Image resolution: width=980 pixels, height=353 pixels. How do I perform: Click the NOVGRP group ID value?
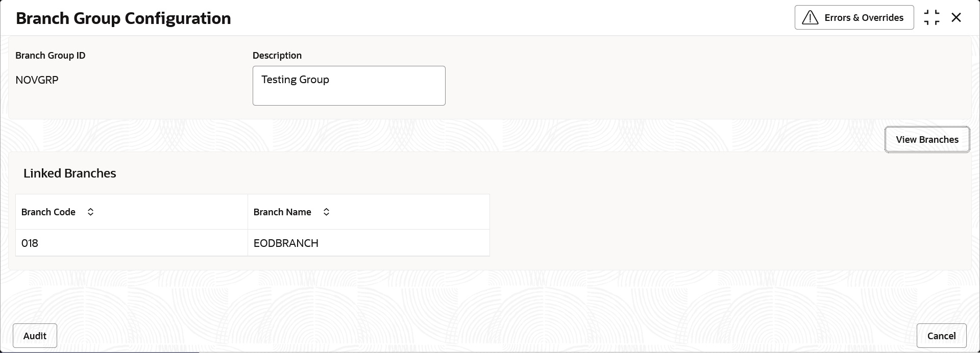coord(37,80)
